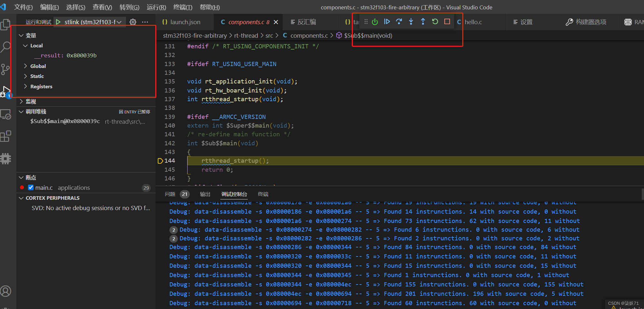Open the chip-shaped embedded tools icon

pyautogui.click(x=5, y=159)
